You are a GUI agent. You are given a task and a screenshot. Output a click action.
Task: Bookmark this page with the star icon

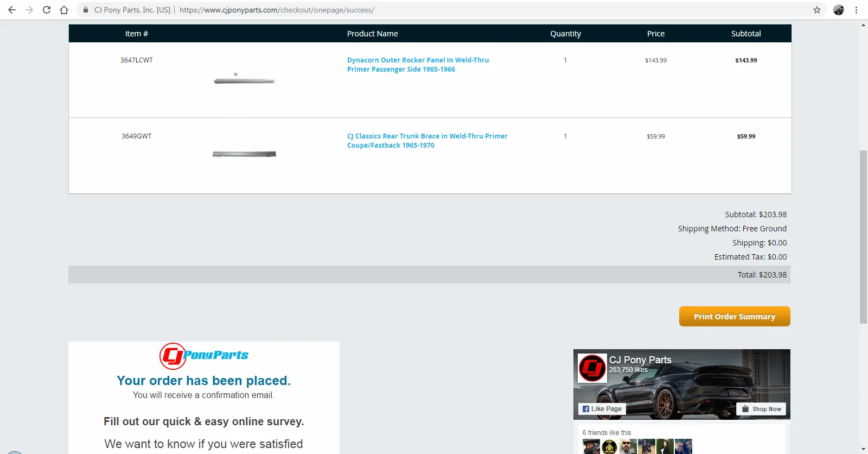(817, 10)
